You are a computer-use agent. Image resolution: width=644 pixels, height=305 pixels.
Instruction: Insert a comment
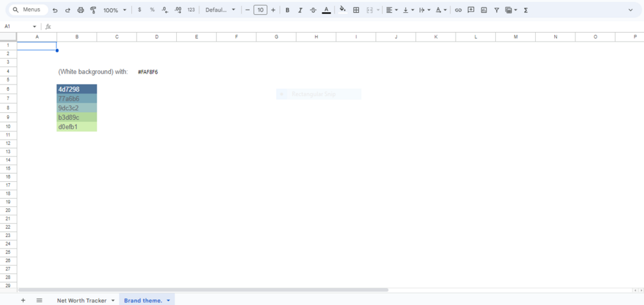pyautogui.click(x=471, y=10)
